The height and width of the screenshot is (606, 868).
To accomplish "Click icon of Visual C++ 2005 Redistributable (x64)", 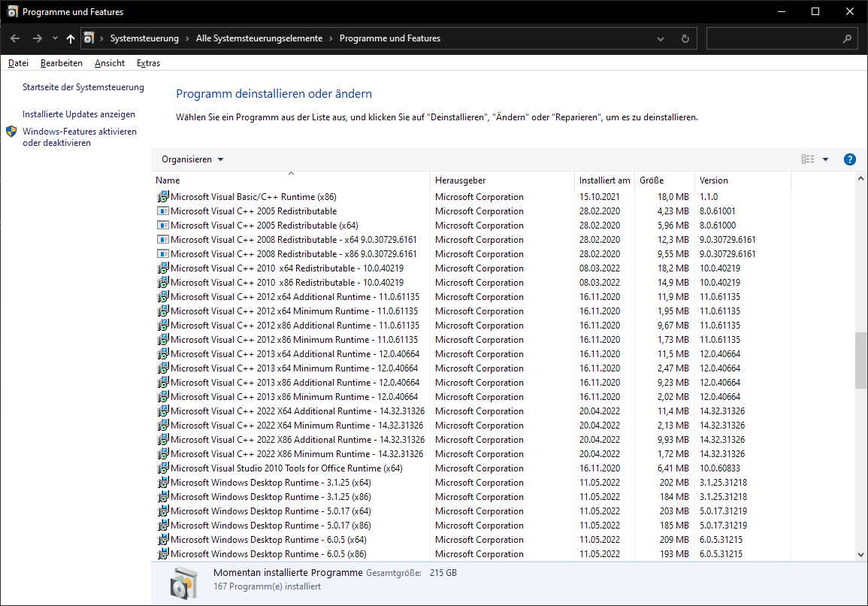I will (163, 226).
